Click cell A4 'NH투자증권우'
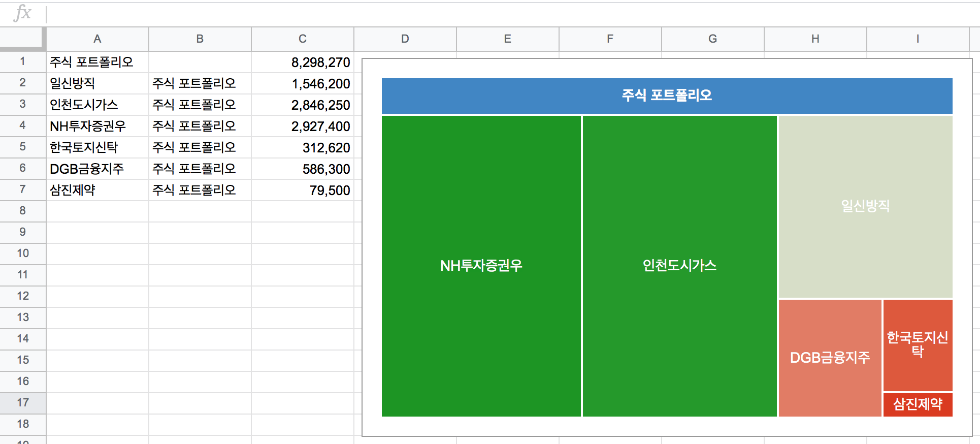 [x=97, y=126]
